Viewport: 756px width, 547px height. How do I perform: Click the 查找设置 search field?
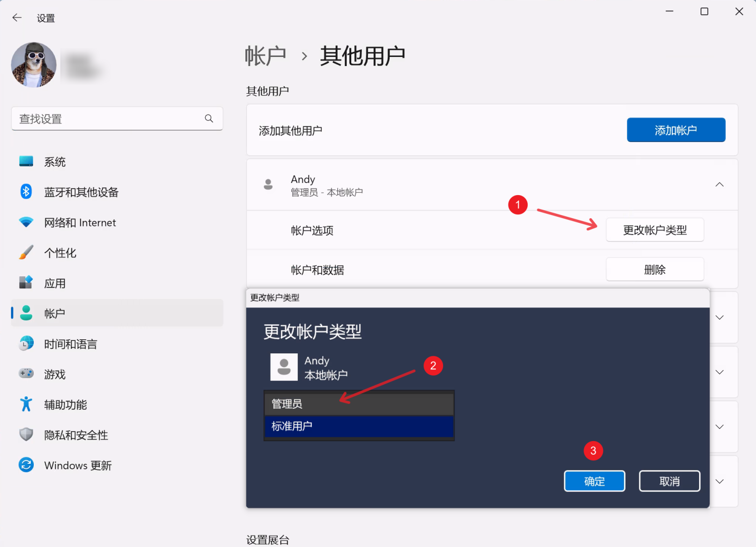click(x=108, y=119)
